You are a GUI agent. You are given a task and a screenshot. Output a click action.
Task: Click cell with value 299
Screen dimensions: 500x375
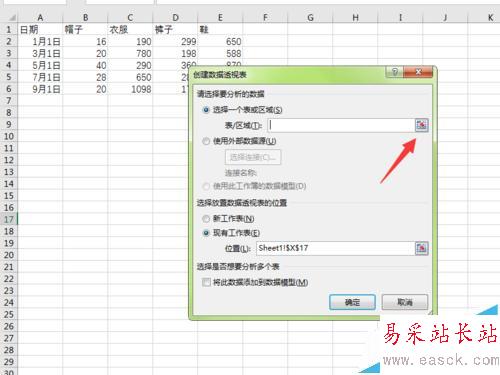(x=175, y=42)
